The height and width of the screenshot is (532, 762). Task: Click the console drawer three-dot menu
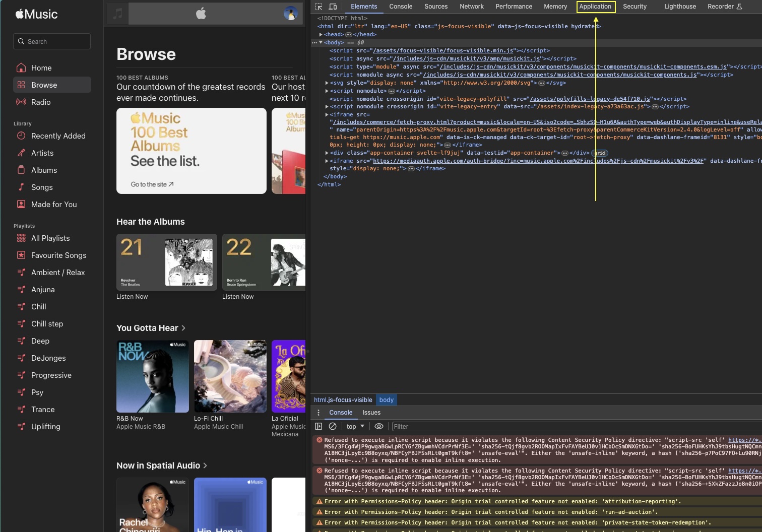click(319, 413)
